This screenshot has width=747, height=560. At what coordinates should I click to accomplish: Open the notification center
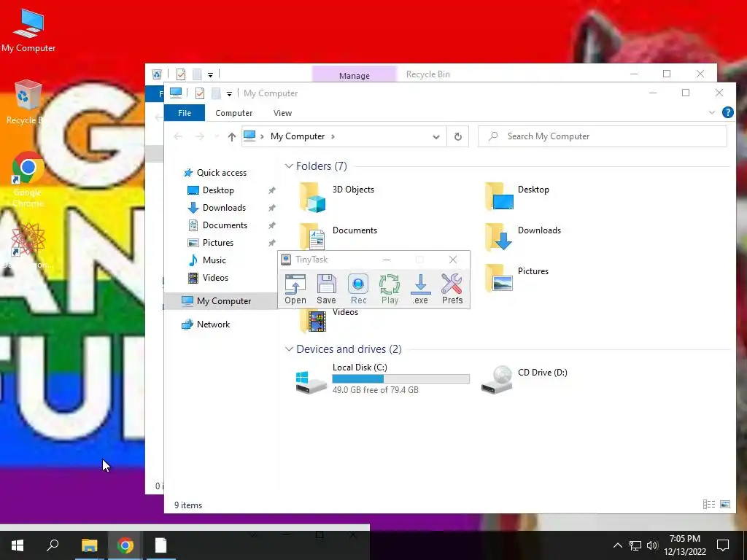(x=723, y=545)
